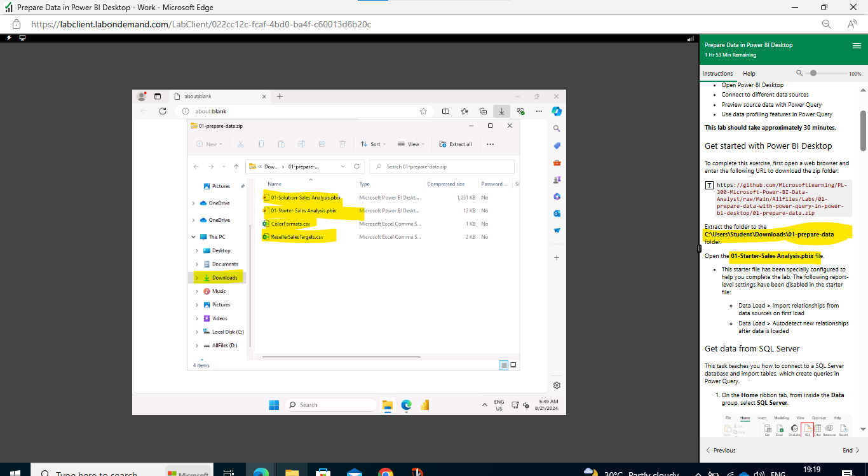Unpin Pictures from Quick access

[243, 186]
